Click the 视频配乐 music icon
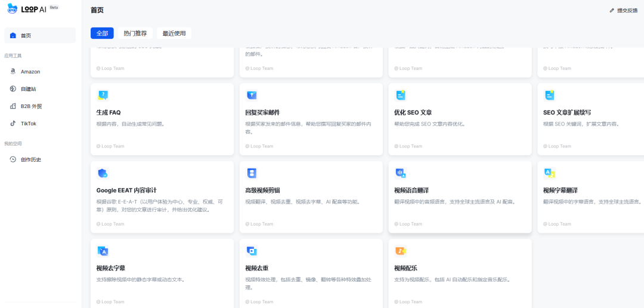 pyautogui.click(x=401, y=251)
